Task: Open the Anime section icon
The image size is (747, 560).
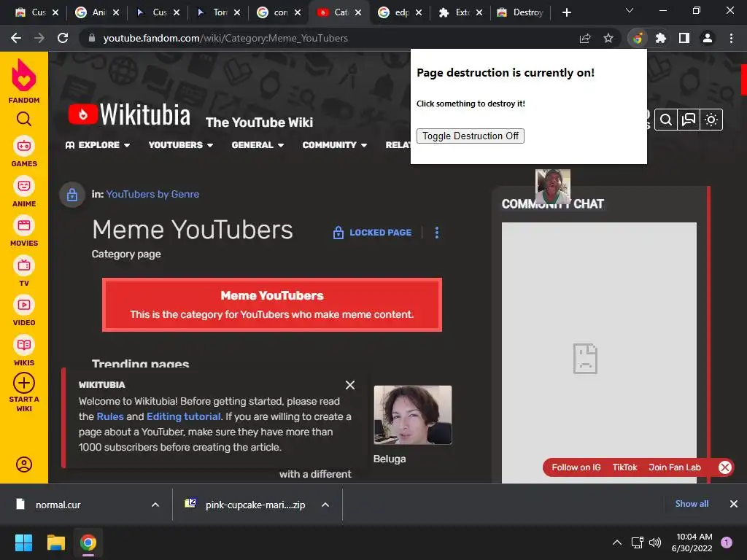Action: (x=24, y=186)
